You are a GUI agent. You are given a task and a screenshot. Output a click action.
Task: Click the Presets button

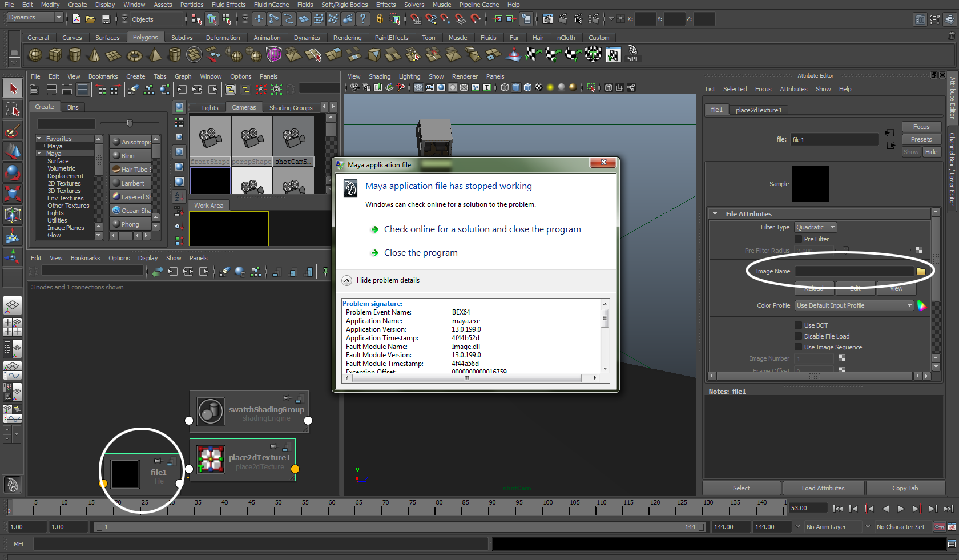921,139
